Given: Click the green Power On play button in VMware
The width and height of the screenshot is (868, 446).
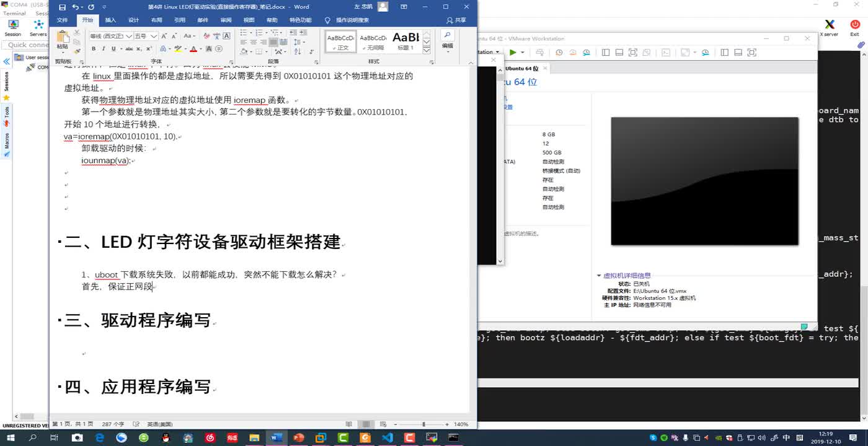Looking at the screenshot, I should point(513,53).
